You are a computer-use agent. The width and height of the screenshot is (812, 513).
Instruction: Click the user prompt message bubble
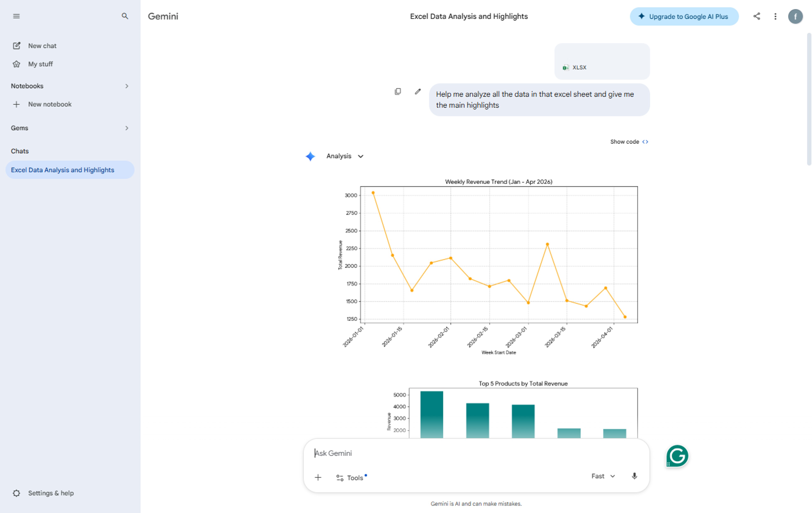539,100
